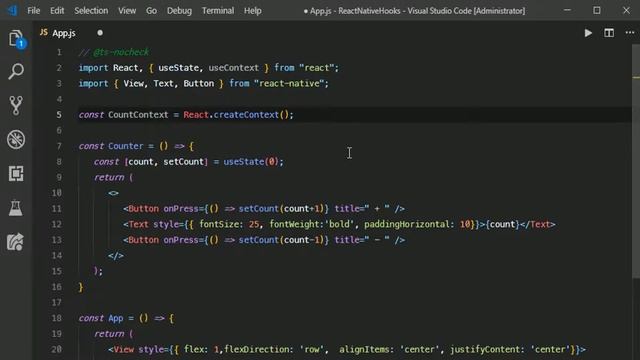Click the '@ts-nocheck' comment on line 1
This screenshot has width=640, height=360.
121,52
